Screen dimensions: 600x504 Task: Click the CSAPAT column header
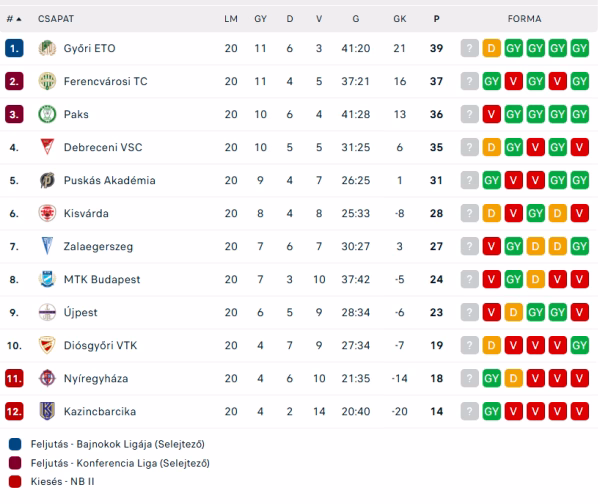click(56, 18)
